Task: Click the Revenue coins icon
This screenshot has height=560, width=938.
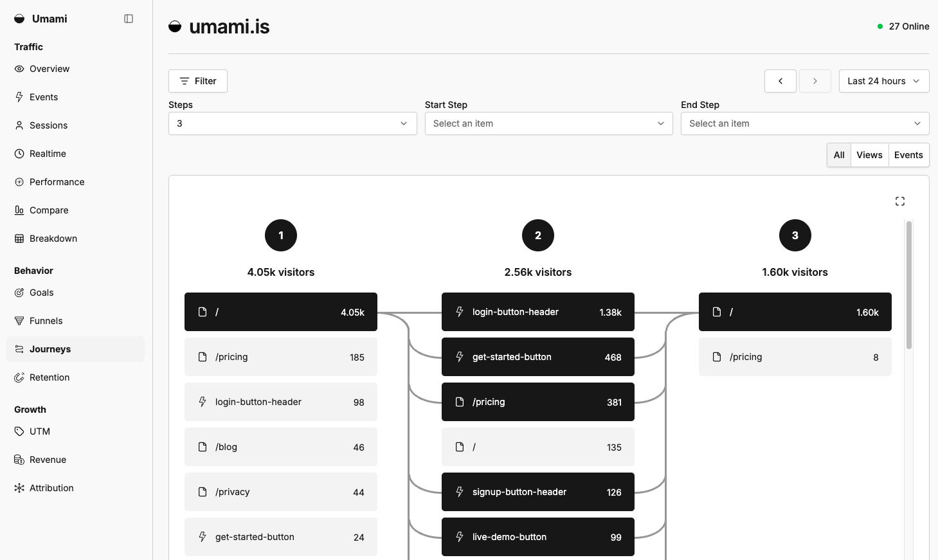Action: tap(19, 460)
